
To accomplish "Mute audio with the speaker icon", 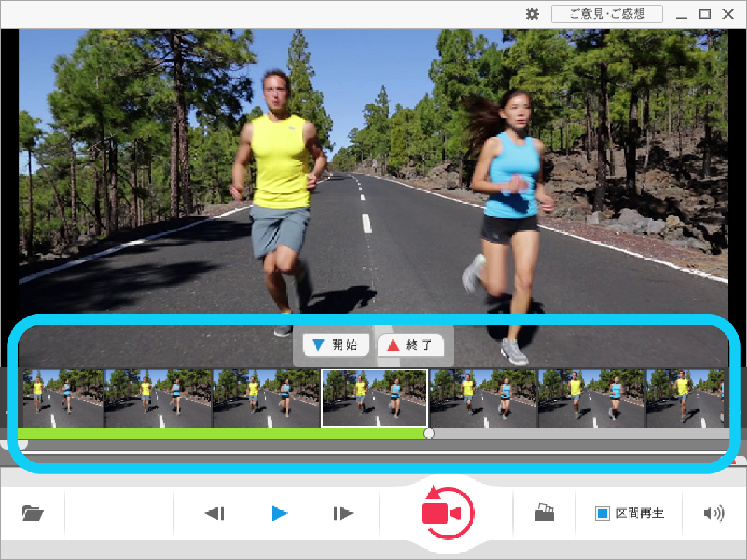I will [713, 514].
